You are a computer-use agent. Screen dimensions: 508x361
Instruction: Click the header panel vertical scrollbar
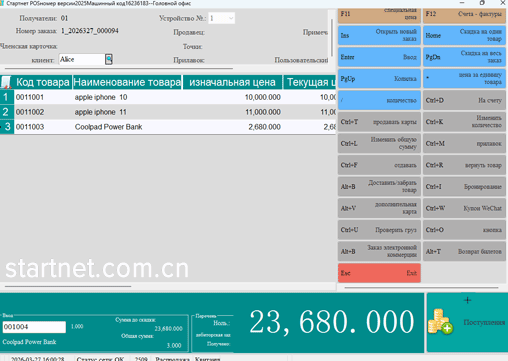[x=332, y=37]
